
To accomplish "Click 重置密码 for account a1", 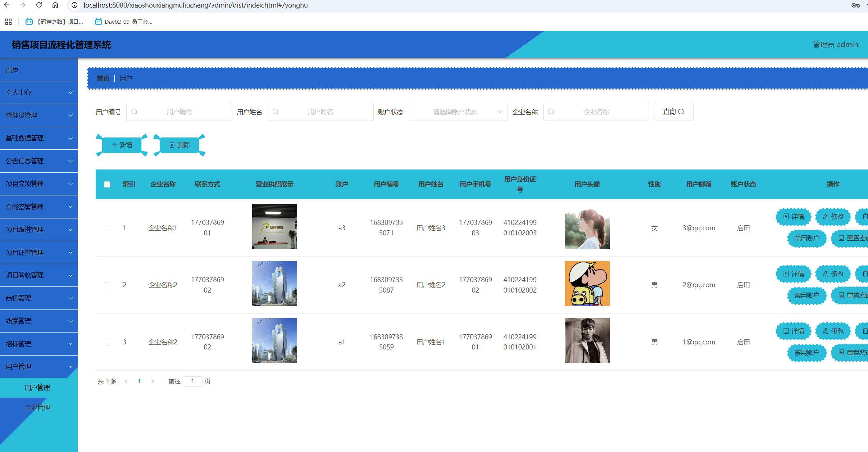I will 850,353.
